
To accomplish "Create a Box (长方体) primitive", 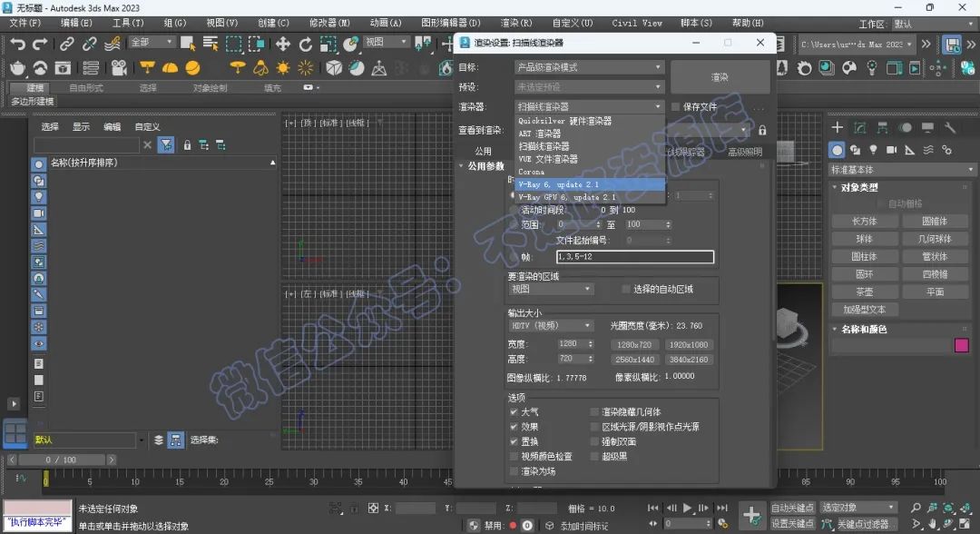I will pos(865,222).
